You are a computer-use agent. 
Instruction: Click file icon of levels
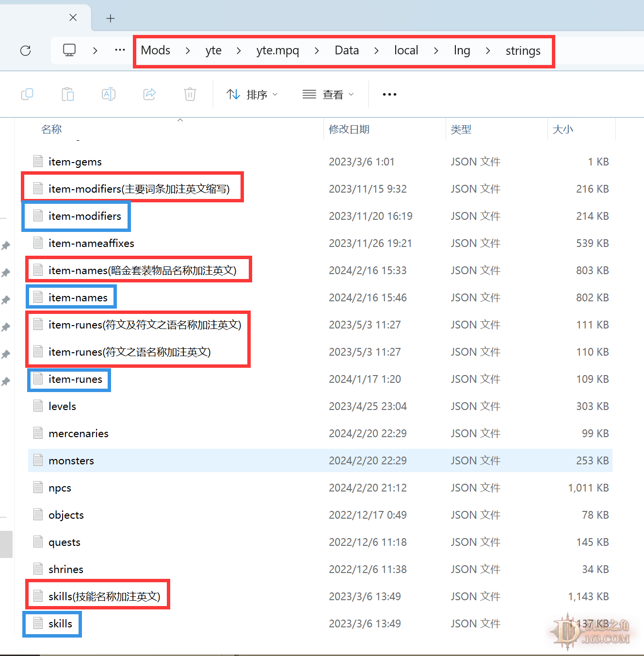[38, 406]
